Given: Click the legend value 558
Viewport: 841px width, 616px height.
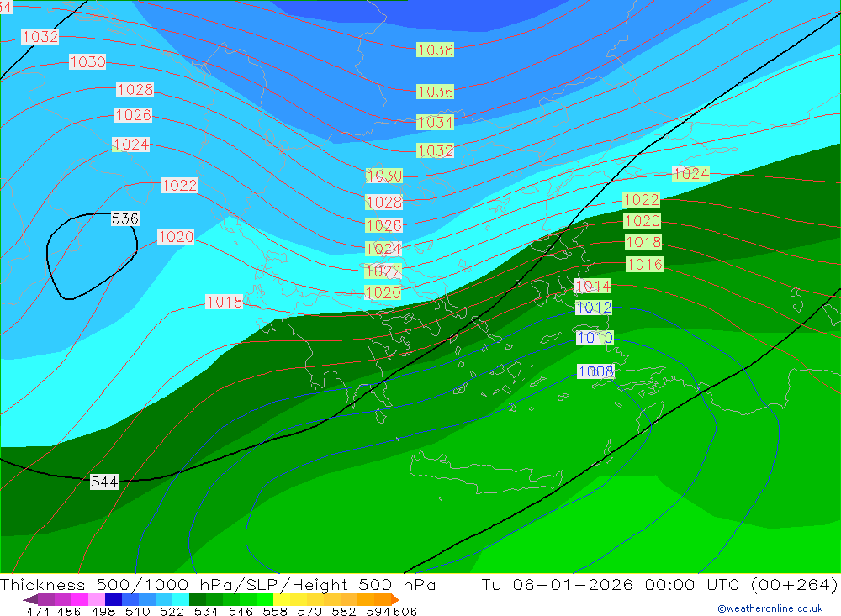Looking at the screenshot, I should click(275, 611).
